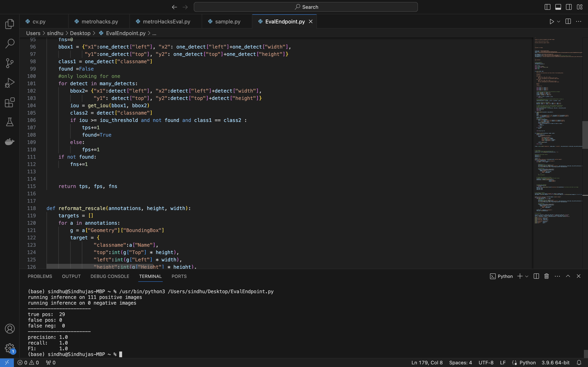Click the editor vertical scrollbar thumb
The image size is (588, 367).
click(x=585, y=135)
